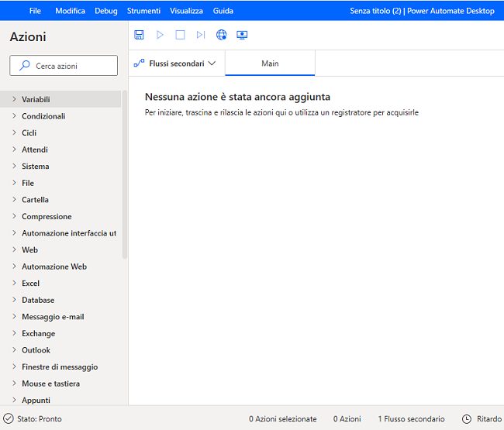Open the Strumenti menu
Viewport: 504px width, 430px height.
(143, 11)
